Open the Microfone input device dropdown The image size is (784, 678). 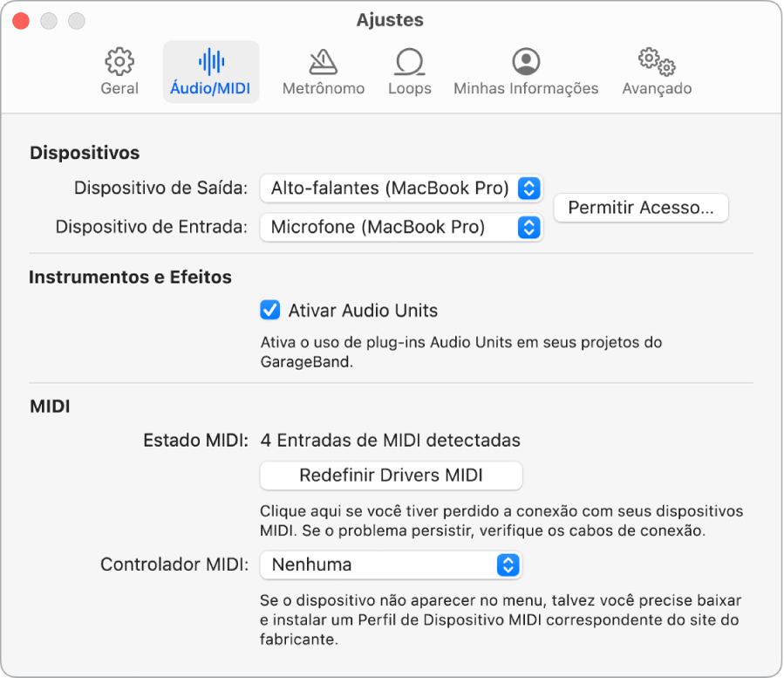click(x=401, y=227)
